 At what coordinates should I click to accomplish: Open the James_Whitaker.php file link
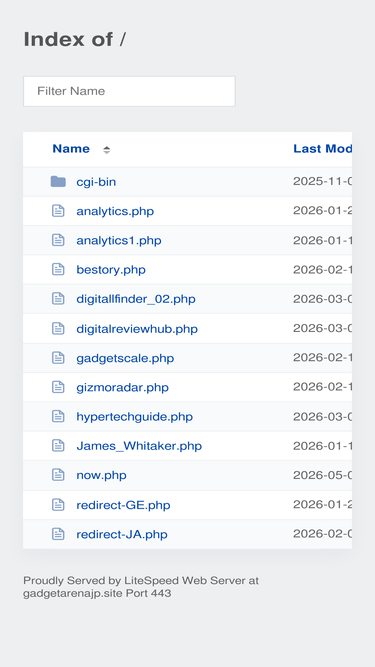point(139,446)
